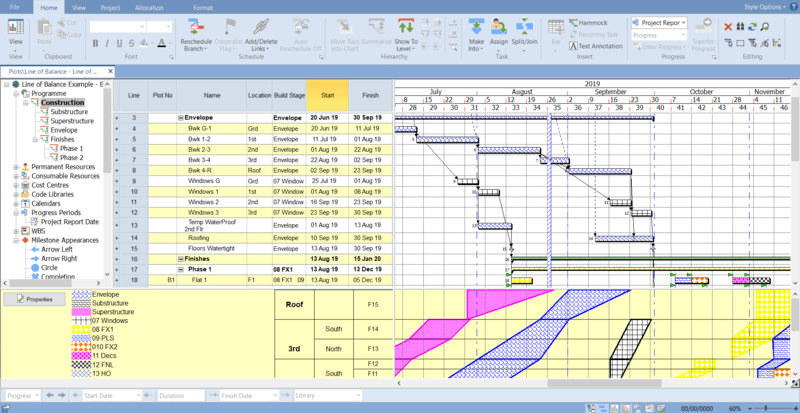
Task: Toggle Italic font formatting
Action: point(108,43)
